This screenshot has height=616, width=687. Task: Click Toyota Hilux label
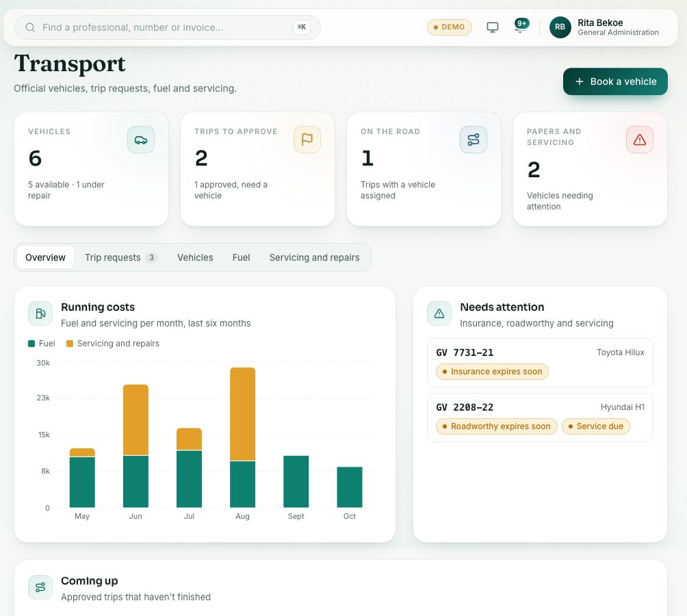[621, 352]
